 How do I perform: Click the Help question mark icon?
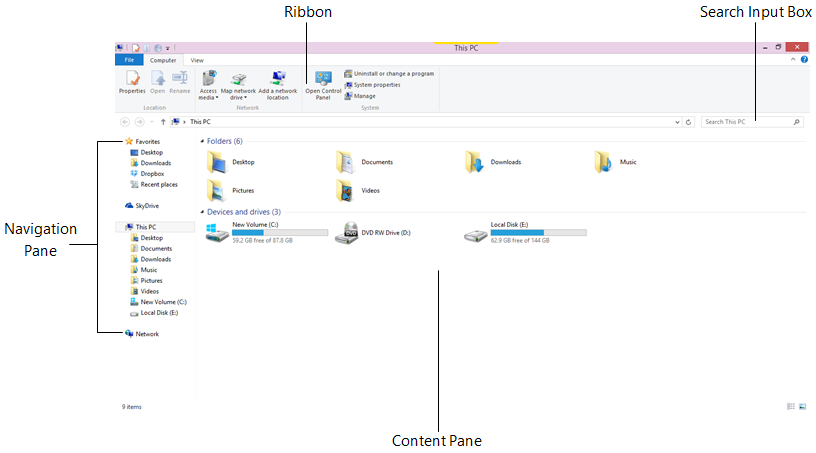coord(804,60)
